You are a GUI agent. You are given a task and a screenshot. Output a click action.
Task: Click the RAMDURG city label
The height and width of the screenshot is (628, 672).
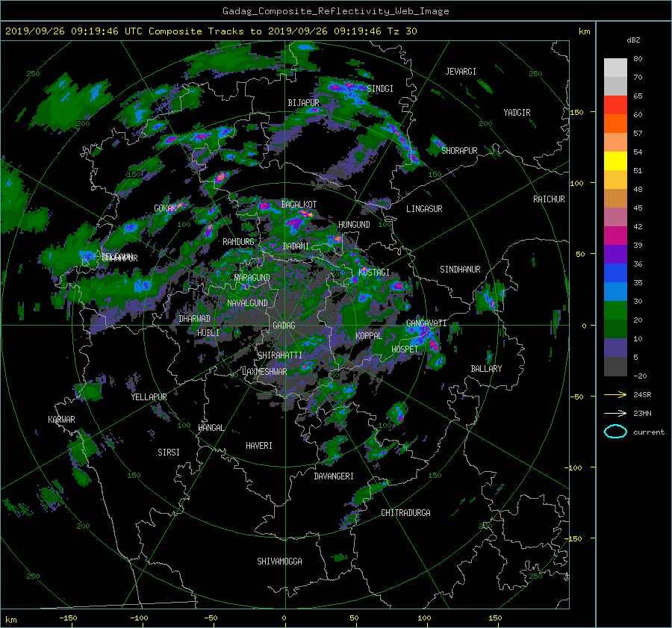click(238, 242)
